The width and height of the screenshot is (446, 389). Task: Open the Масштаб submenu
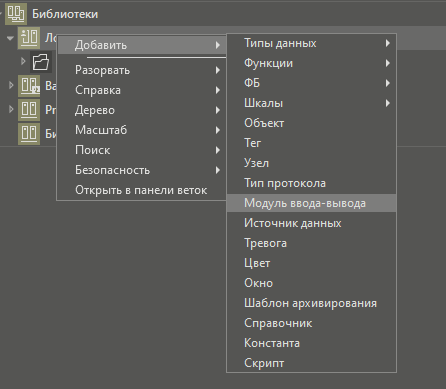click(x=142, y=130)
